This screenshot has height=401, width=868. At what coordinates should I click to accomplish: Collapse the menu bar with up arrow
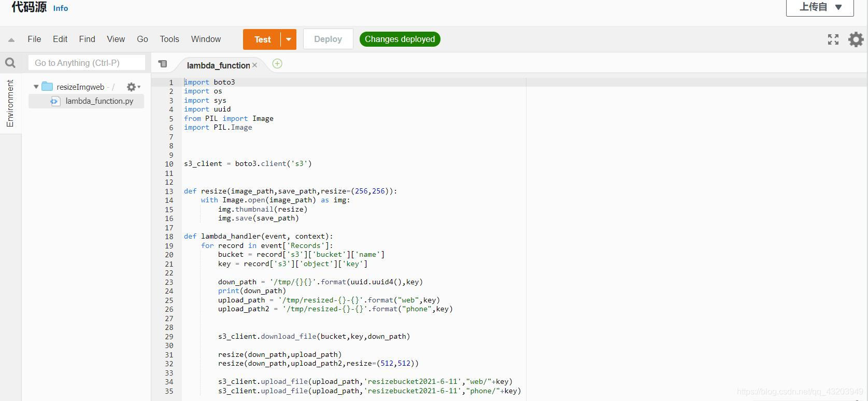click(x=11, y=39)
